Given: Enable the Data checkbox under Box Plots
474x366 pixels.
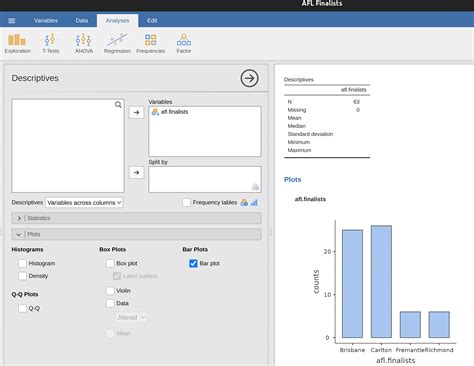Looking at the screenshot, I should [x=110, y=303].
